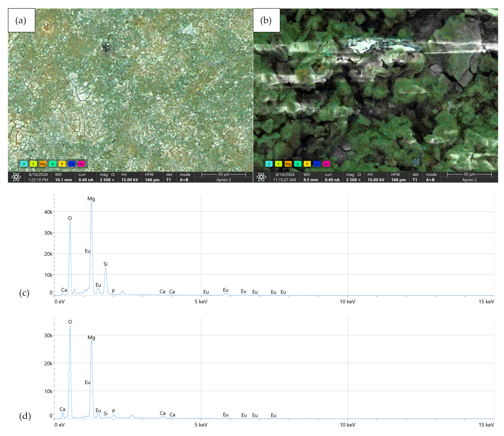The height and width of the screenshot is (436, 504).
Task: Click the blue Ca legend chip in panel (b)
Action: pos(317,164)
